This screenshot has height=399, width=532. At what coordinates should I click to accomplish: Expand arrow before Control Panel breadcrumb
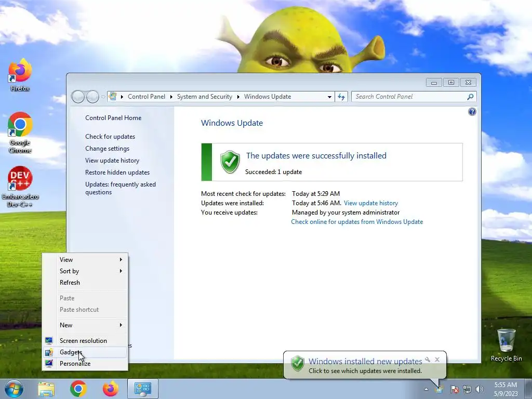click(x=122, y=97)
